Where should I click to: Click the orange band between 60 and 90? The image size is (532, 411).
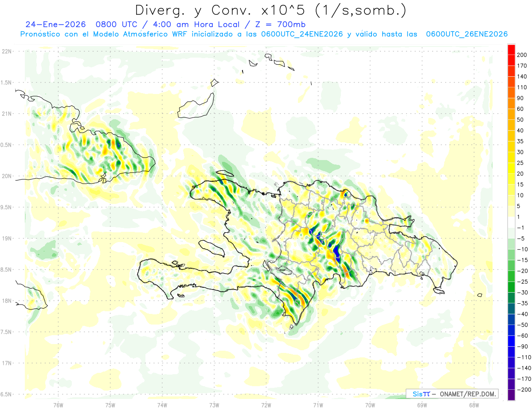(x=511, y=103)
